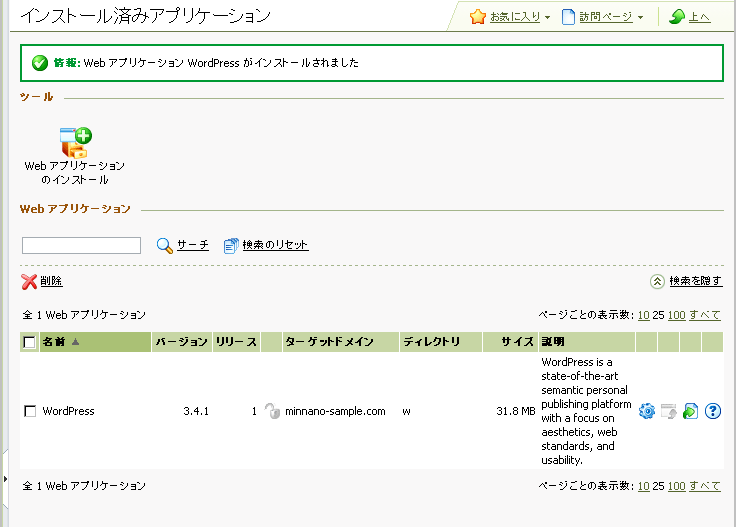Click the green checkmark info icon
736x527 pixels.
point(40,63)
